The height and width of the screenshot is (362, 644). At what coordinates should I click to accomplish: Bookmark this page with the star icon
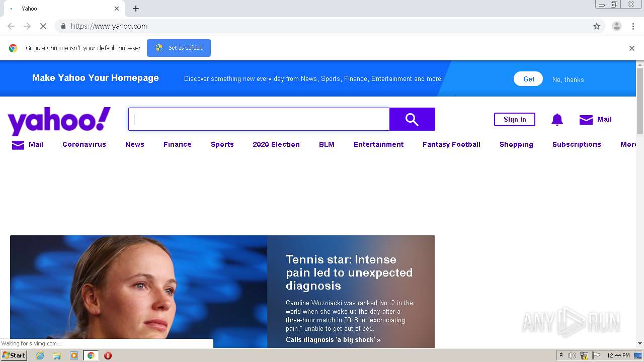click(597, 26)
